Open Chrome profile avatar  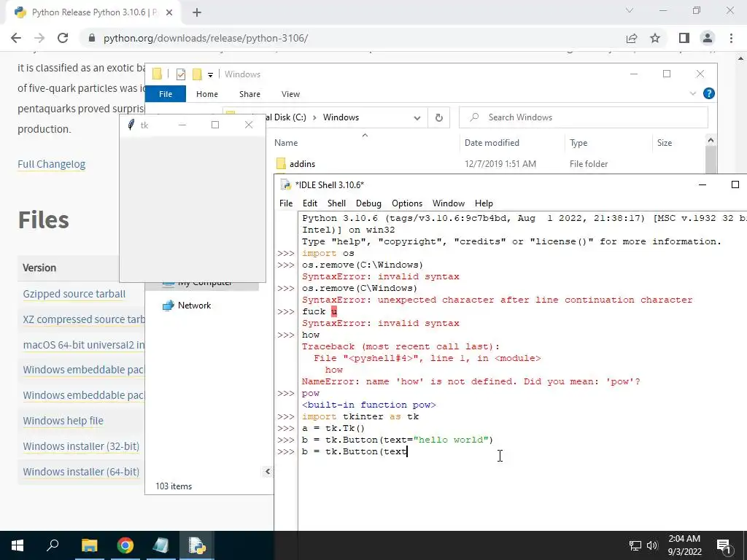click(708, 38)
